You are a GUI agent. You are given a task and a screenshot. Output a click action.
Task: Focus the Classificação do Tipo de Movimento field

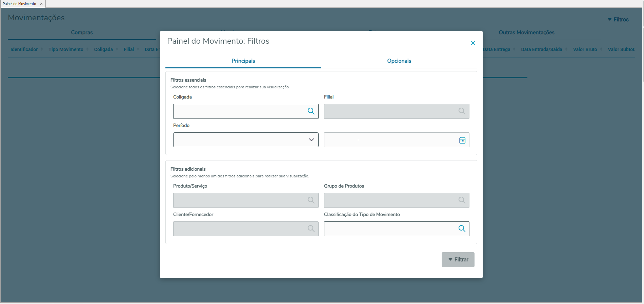[x=390, y=229]
